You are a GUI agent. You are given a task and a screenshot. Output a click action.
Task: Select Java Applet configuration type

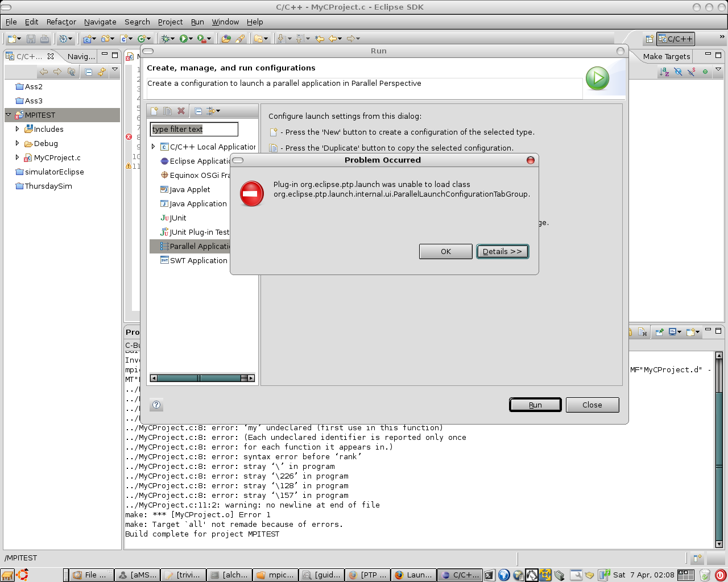point(185,189)
